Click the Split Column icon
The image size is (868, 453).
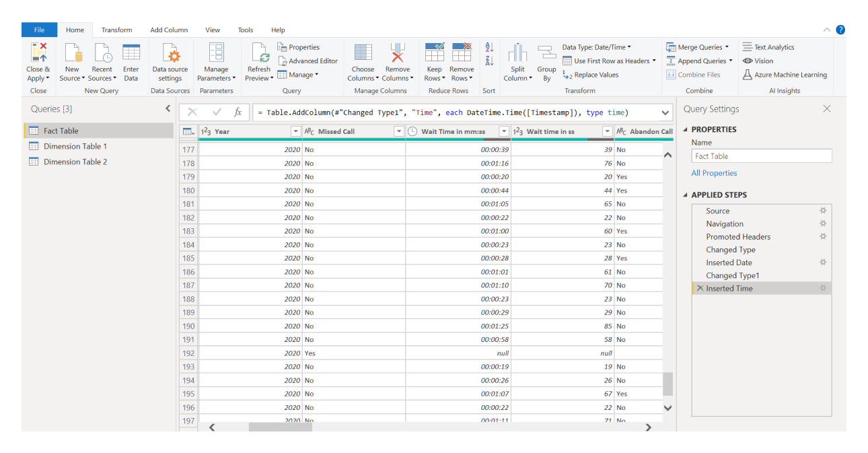517,53
